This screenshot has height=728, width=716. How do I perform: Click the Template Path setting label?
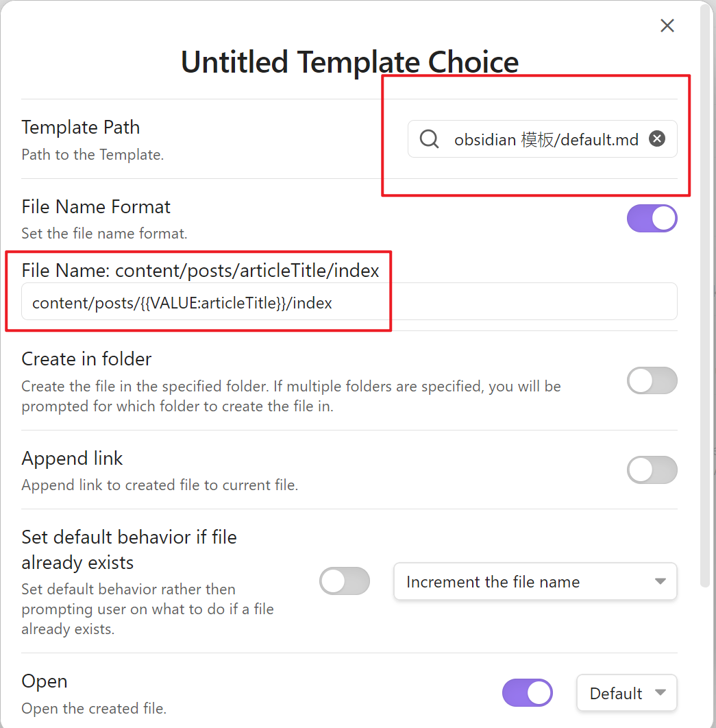pyautogui.click(x=81, y=128)
